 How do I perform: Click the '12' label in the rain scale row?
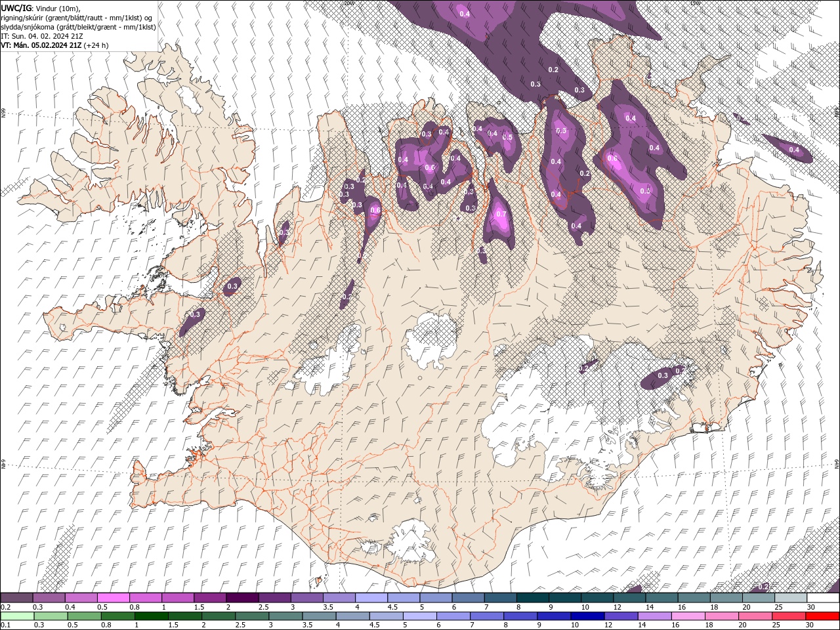pos(607,625)
